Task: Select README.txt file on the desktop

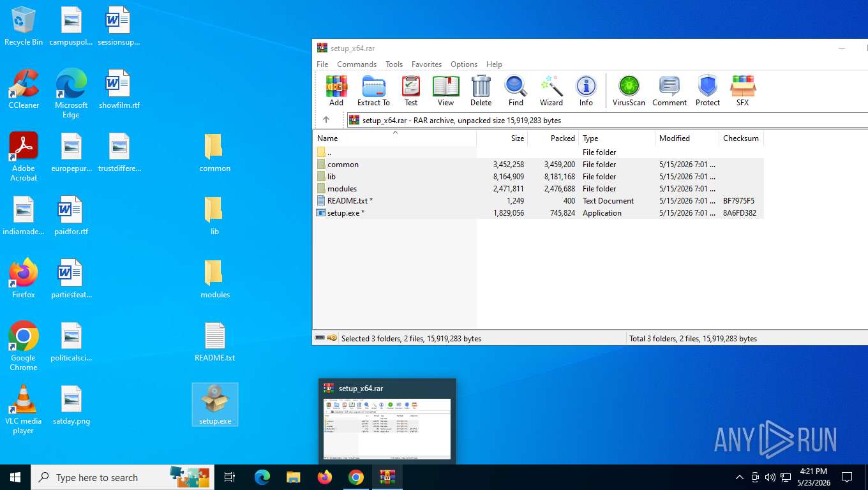Action: (x=215, y=342)
